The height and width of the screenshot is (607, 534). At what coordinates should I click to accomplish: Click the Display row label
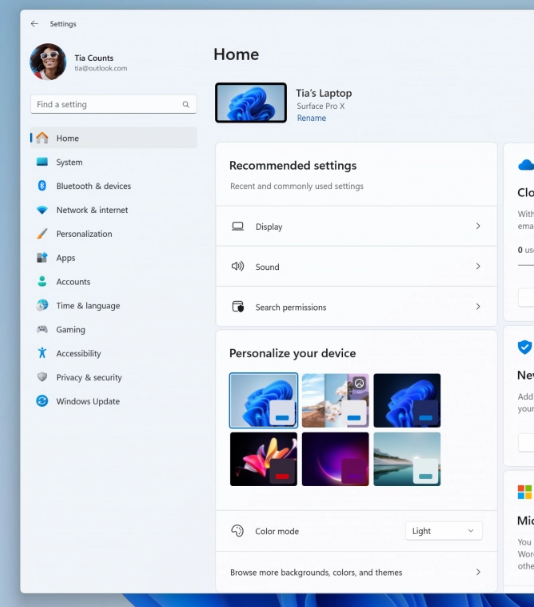269,227
